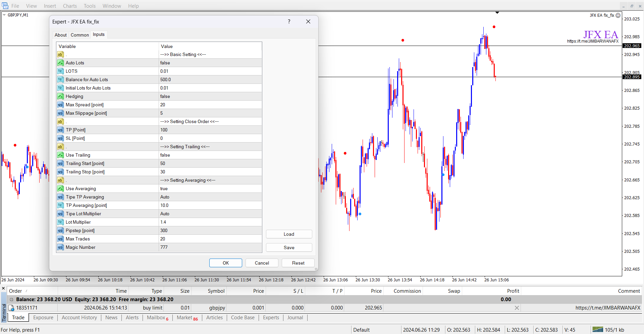Click the LOTS variable type icon
Viewport: 644px width, 334px height.
60,71
